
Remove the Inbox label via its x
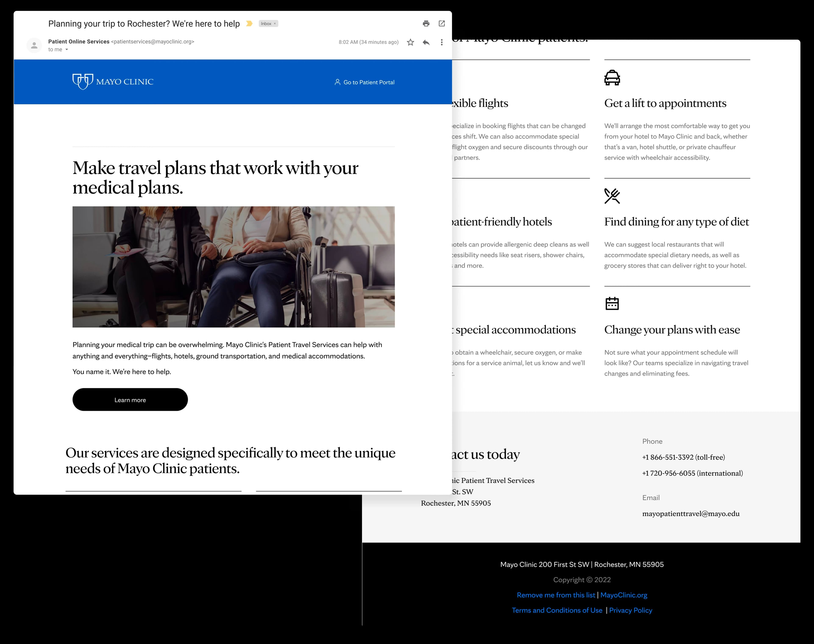275,23
